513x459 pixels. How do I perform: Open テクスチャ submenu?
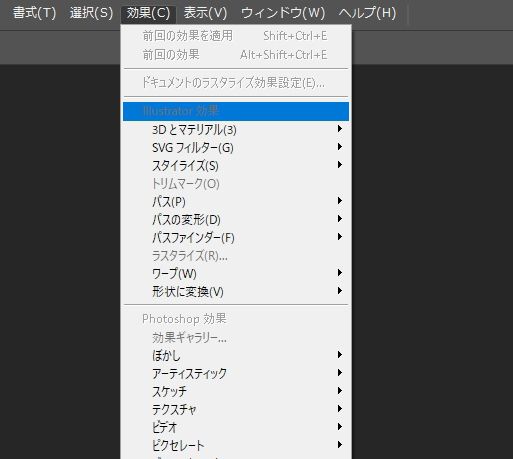click(x=236, y=410)
